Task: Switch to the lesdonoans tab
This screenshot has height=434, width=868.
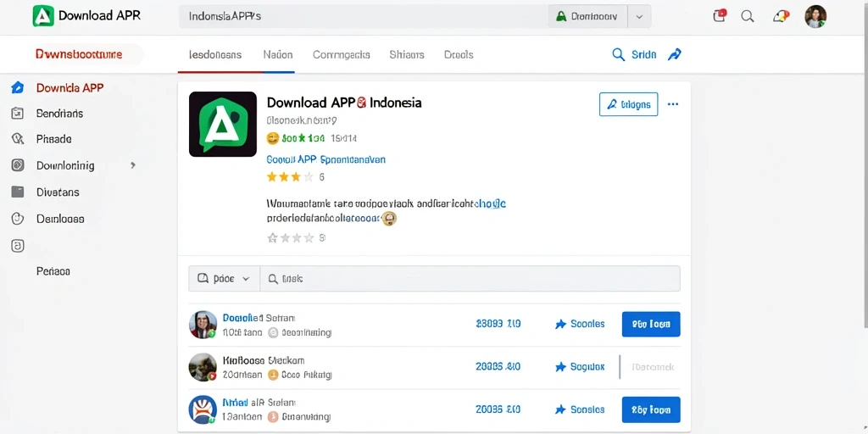Action: (x=214, y=55)
